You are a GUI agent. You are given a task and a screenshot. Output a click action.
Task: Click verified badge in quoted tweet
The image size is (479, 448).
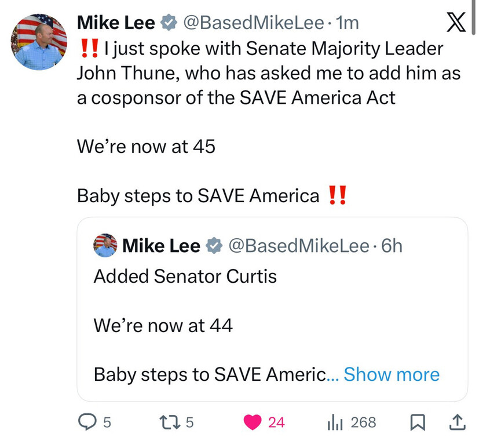click(214, 246)
